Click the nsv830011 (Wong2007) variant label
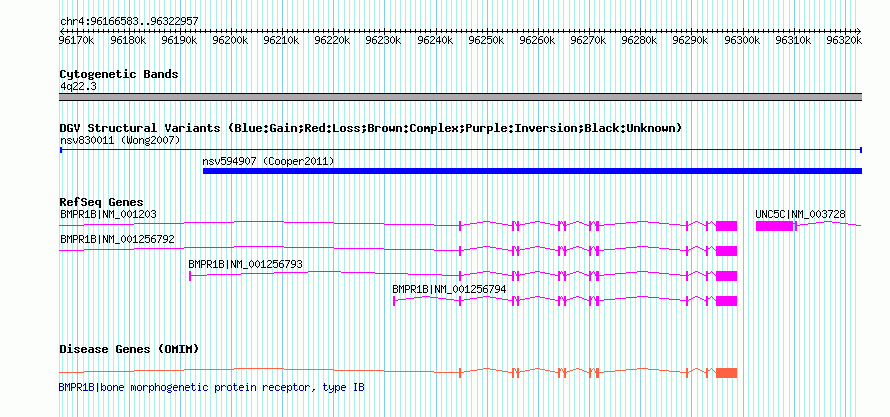Viewport: 890px width, 417px height. click(x=120, y=140)
